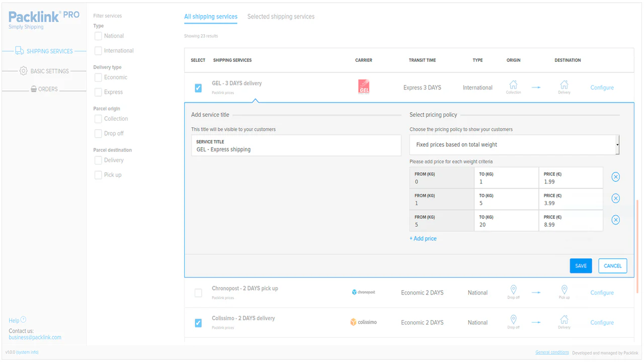Deselect the Colissimo 2 DAYS delivery service
This screenshot has width=644, height=362.
[x=198, y=323]
